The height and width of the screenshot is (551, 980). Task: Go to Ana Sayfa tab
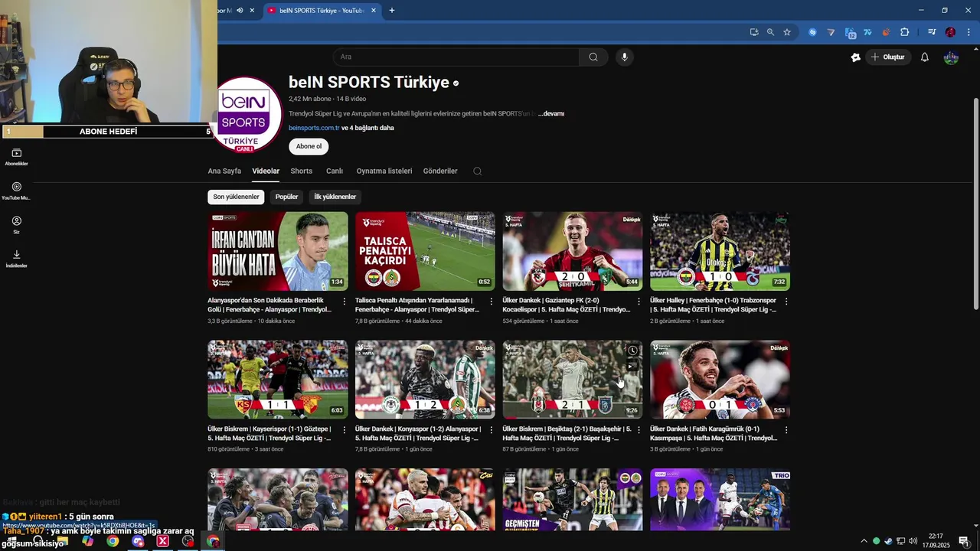click(x=224, y=171)
